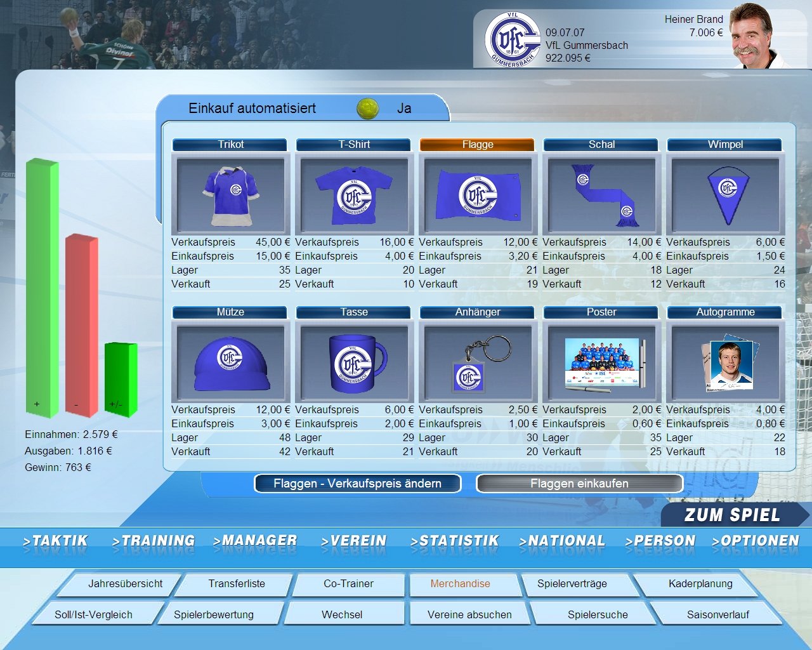Select the Trikot jersey merchandise image

tap(230, 195)
